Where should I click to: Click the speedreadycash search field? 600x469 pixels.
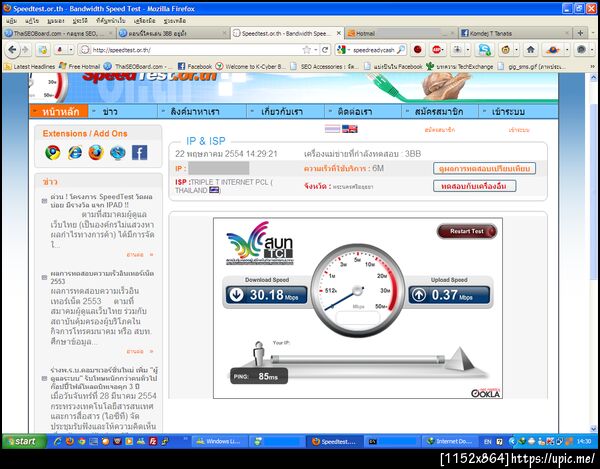point(373,50)
